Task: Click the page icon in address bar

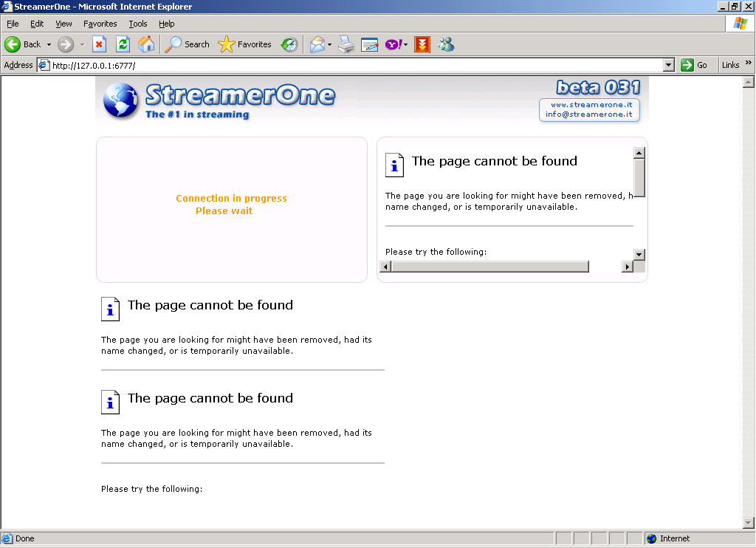Action: coord(44,65)
